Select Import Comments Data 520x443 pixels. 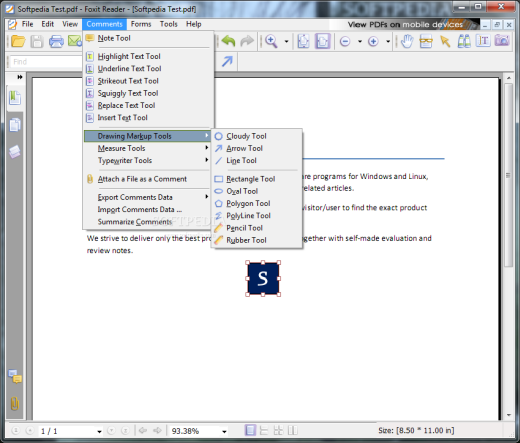[147, 209]
